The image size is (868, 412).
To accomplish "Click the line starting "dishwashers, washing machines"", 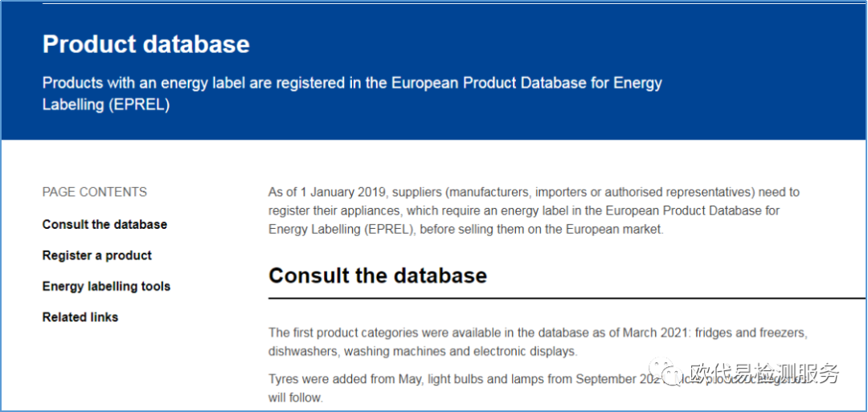I will (423, 351).
